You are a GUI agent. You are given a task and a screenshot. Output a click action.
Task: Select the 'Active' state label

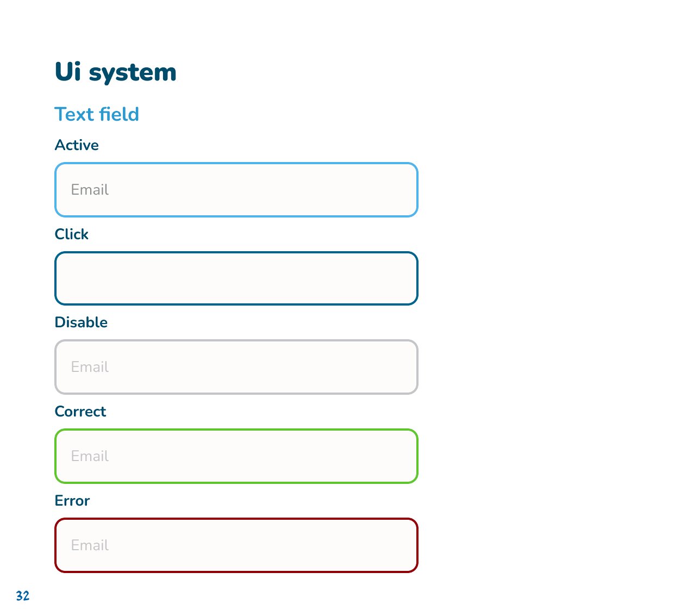coord(77,145)
